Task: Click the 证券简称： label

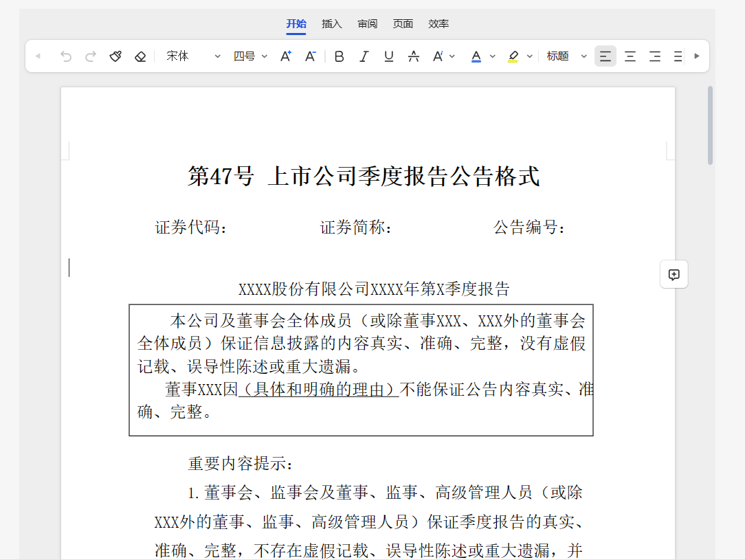Action: point(356,227)
